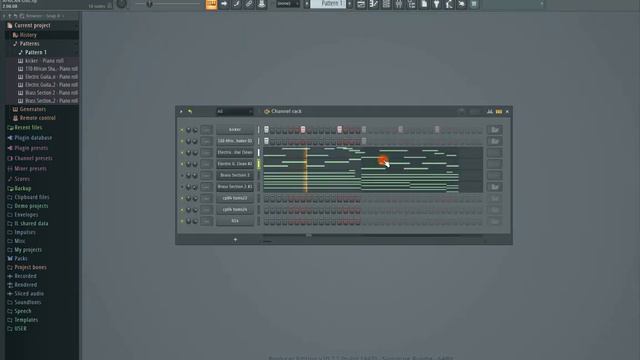Click the graph icon at right of kicker row

pos(494,130)
